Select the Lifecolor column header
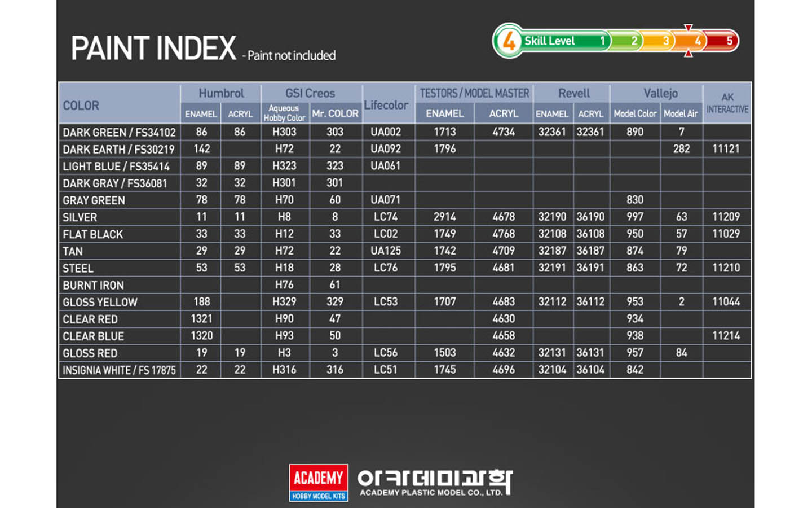Viewport: 812px width, 508px height. click(386, 105)
